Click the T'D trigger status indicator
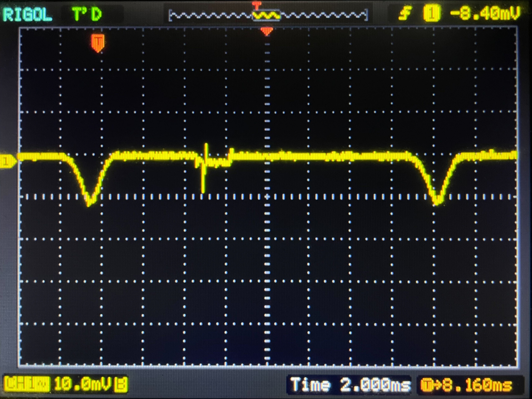This screenshot has width=532, height=399. pyautogui.click(x=87, y=14)
